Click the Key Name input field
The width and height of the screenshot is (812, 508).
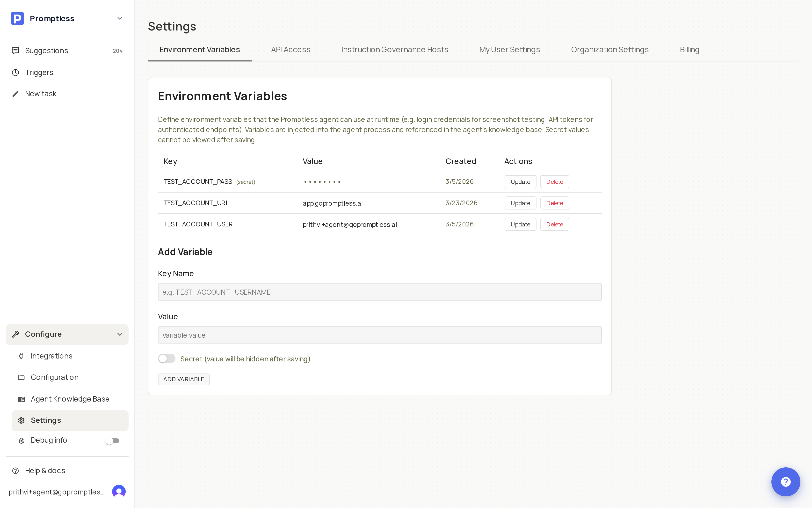tap(379, 292)
